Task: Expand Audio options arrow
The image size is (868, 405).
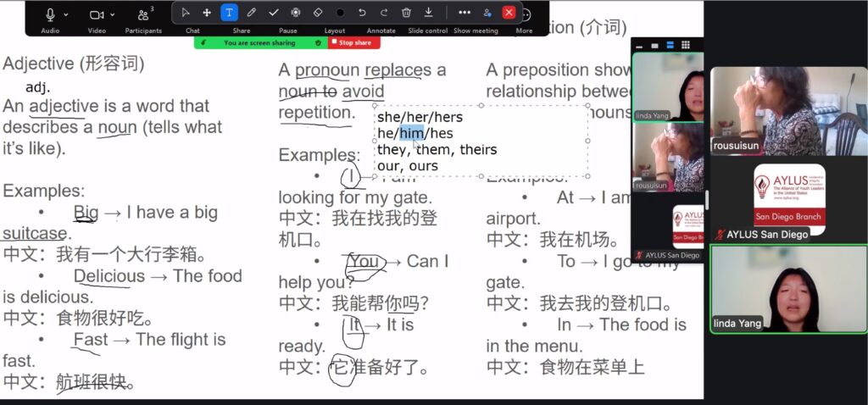Action: pos(66,14)
